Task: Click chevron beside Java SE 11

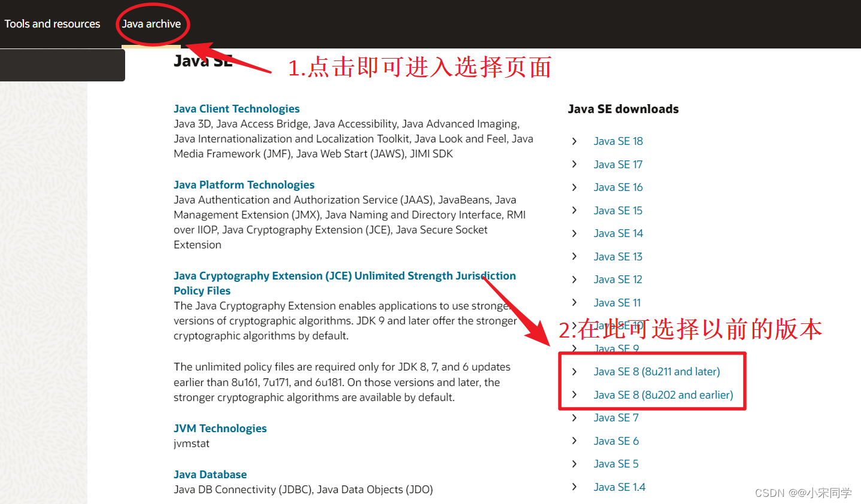Action: 574,302
